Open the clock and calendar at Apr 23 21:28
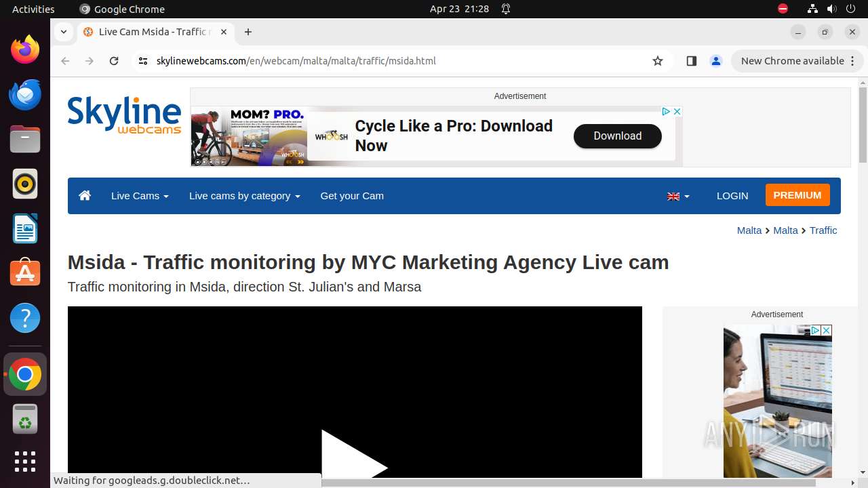 (459, 9)
